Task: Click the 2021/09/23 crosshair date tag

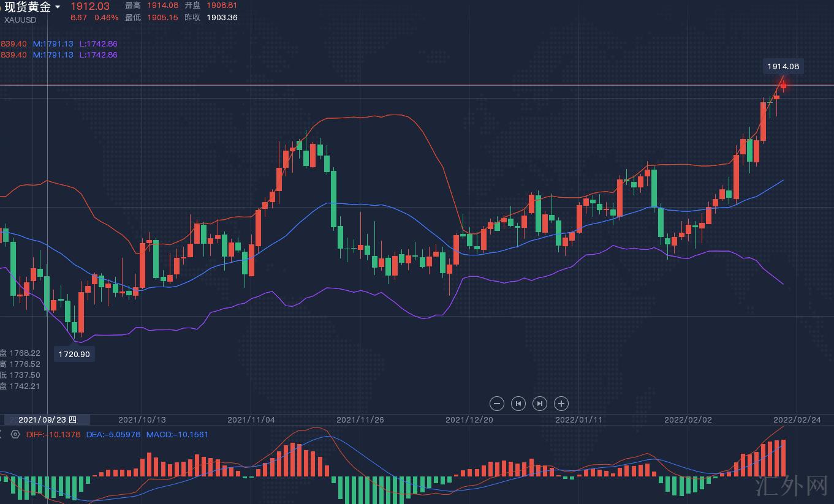Action: 47,419
